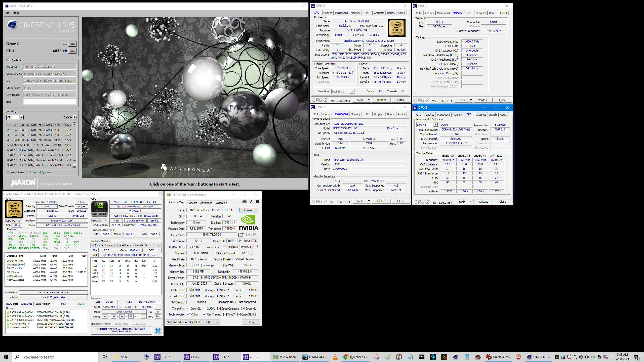Click the Cinebench ranking list scrollbar
The image size is (644, 362).
74,145
